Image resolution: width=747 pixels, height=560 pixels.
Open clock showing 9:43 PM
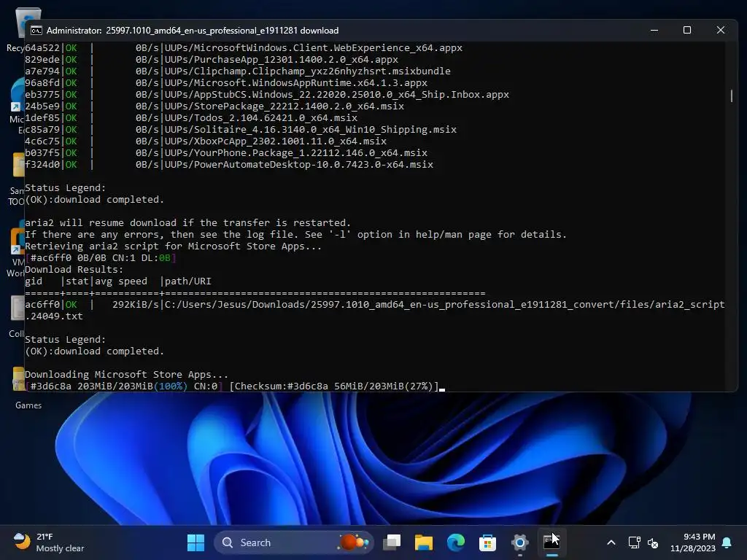[x=693, y=542]
